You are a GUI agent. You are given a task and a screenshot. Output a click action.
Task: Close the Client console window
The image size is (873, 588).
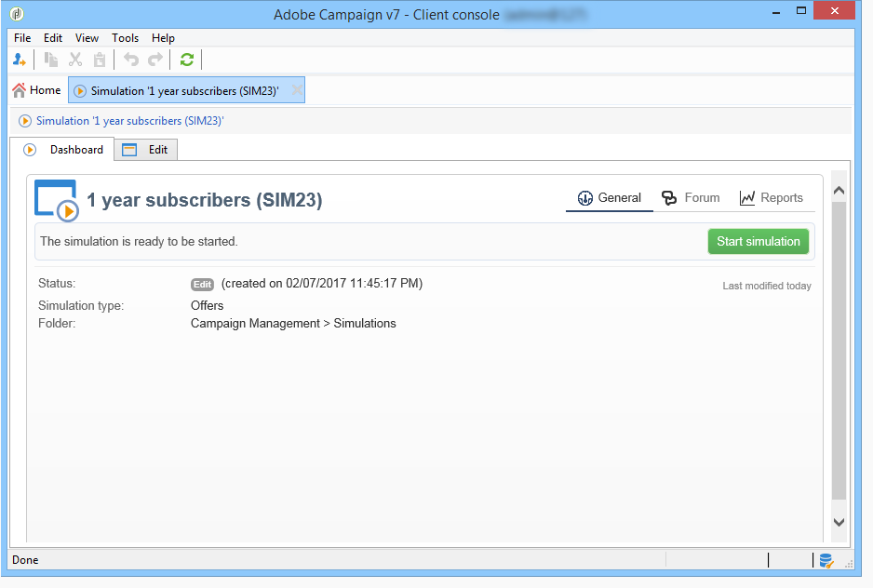[x=834, y=10]
